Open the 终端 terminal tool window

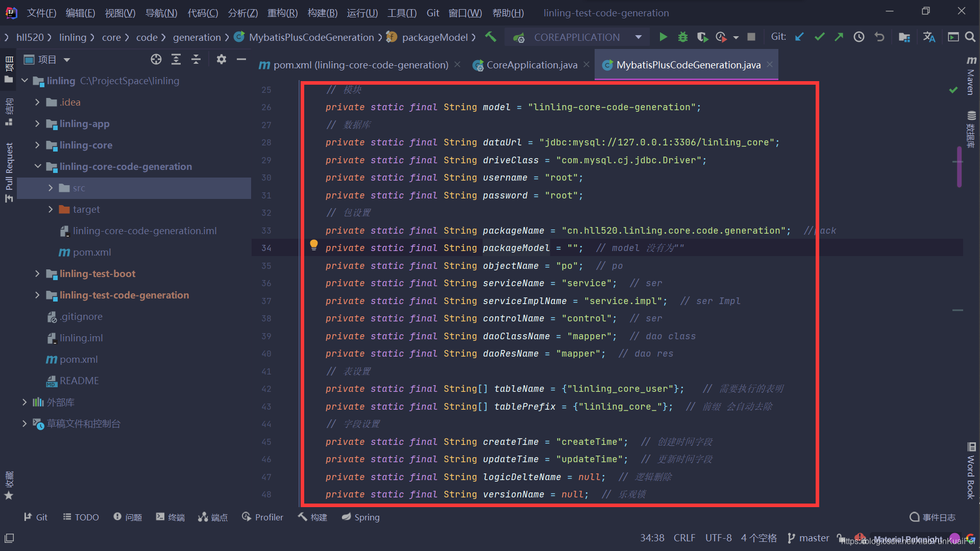170,517
